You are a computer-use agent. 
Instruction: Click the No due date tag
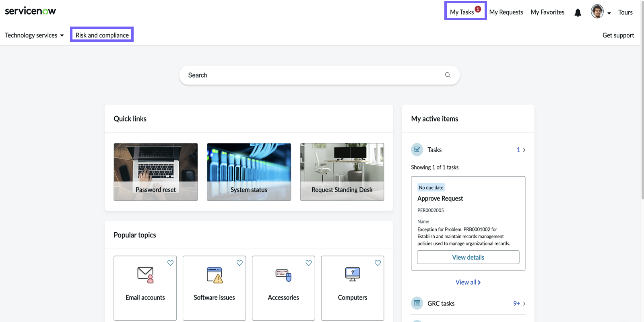(x=431, y=188)
